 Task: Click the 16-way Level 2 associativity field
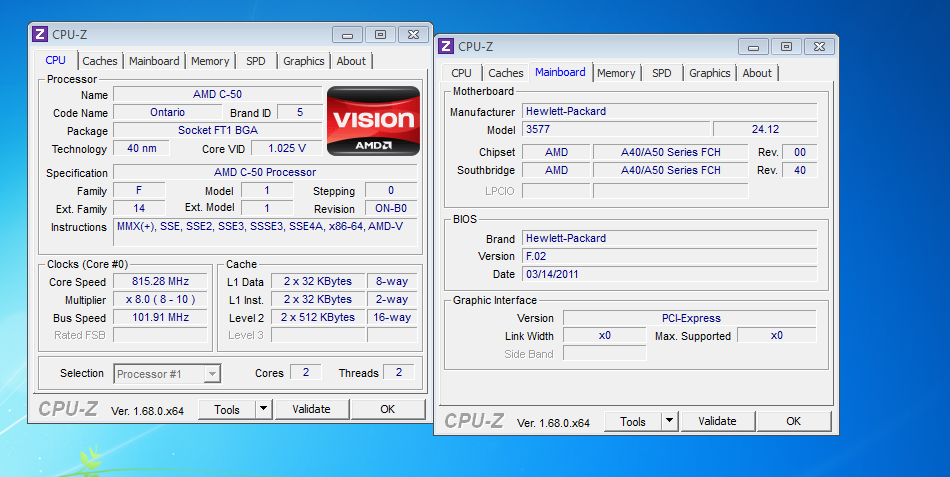pos(392,317)
